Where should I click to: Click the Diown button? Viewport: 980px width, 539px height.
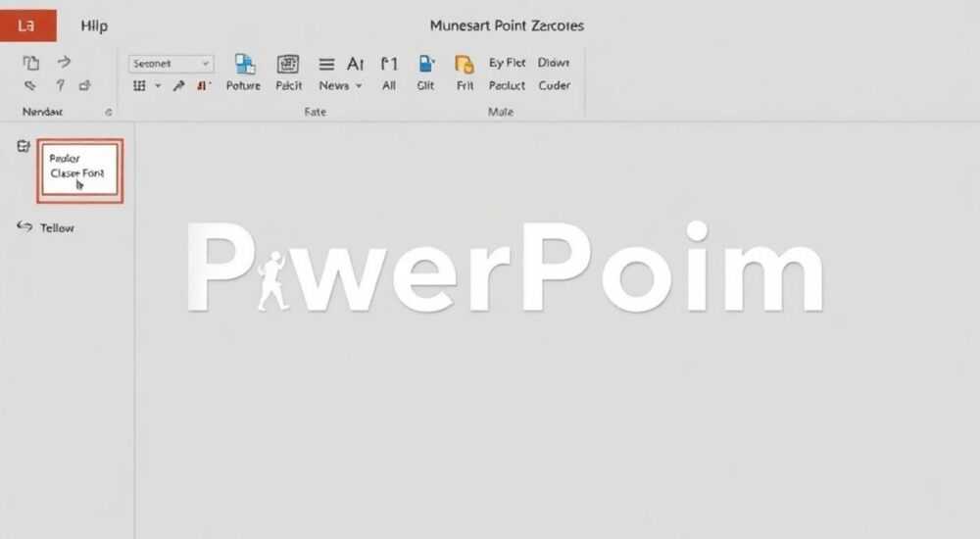(x=554, y=63)
